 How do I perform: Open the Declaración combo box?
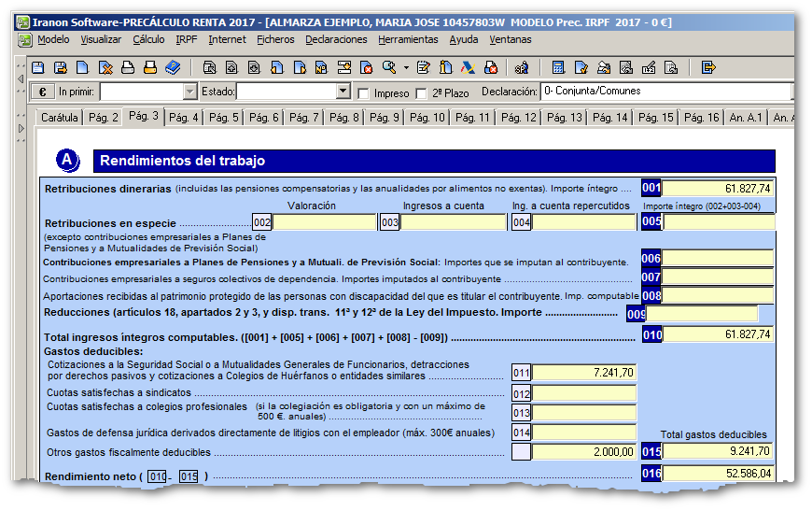tap(665, 92)
